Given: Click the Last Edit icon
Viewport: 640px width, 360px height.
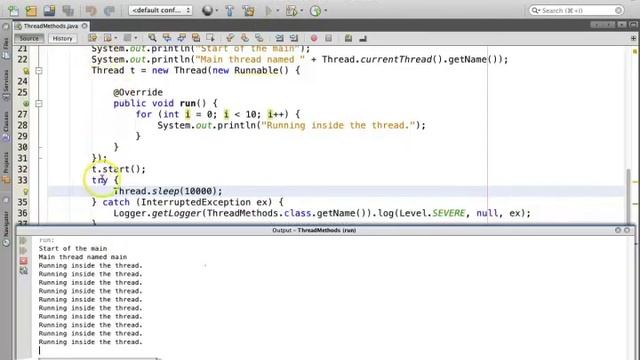Looking at the screenshot, I should pyautogui.click(x=93, y=38).
